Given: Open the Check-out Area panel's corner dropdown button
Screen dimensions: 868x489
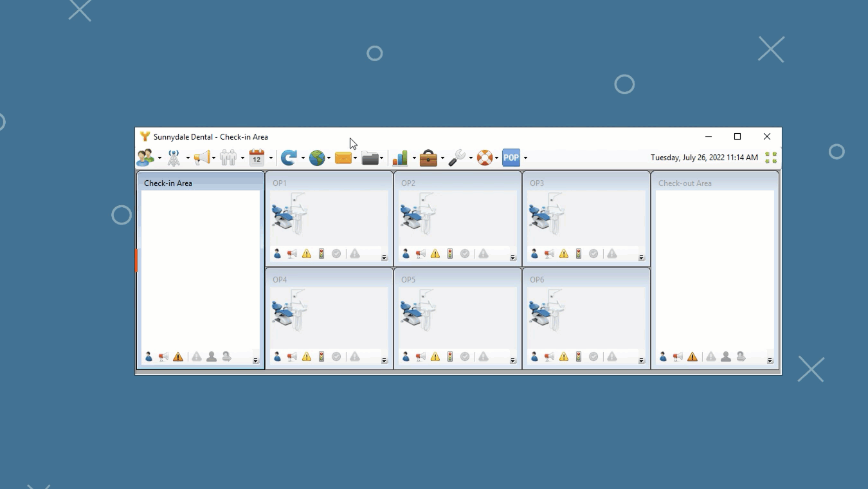Looking at the screenshot, I should coord(770,361).
